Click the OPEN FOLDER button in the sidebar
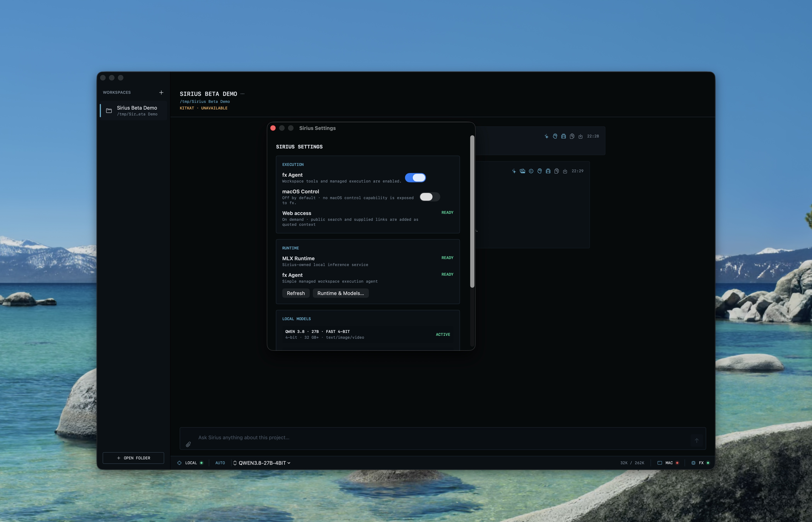 click(x=133, y=458)
